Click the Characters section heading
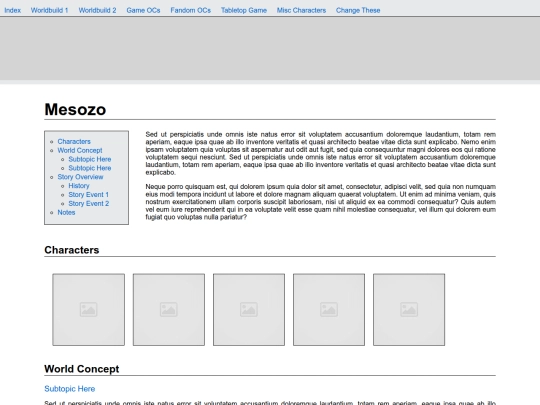This screenshot has width=540, height=405. point(72,250)
